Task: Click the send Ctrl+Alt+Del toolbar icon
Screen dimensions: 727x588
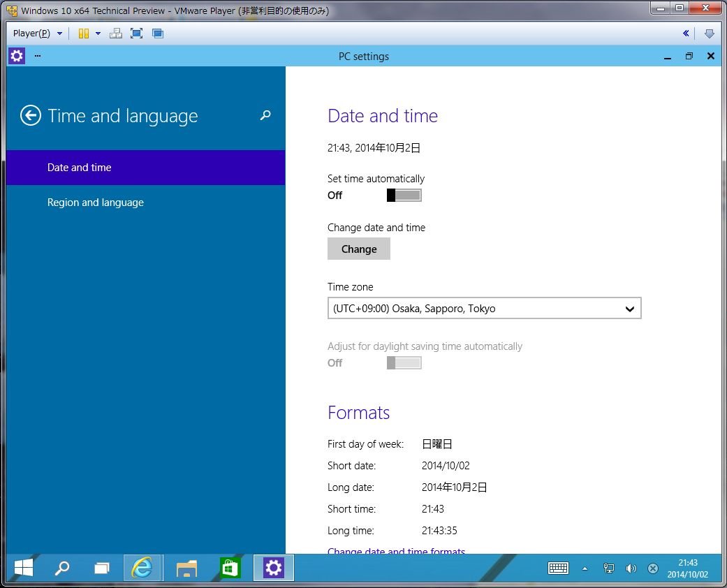Action: click(x=115, y=34)
